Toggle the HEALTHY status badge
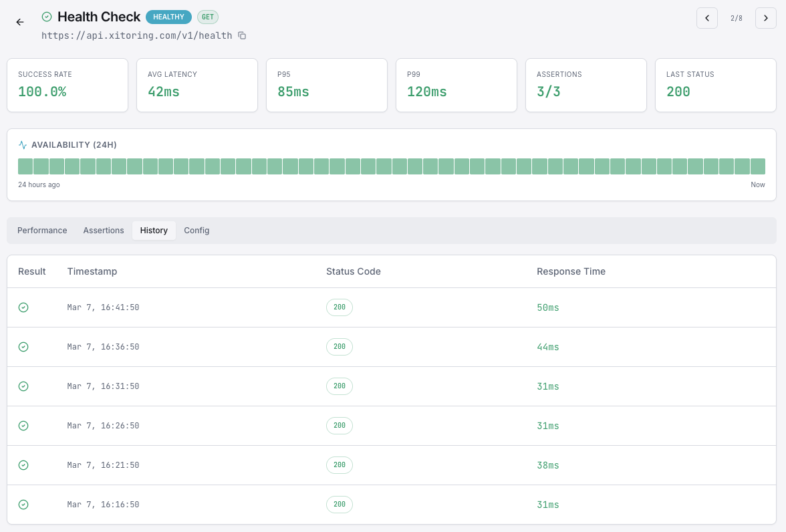 168,17
